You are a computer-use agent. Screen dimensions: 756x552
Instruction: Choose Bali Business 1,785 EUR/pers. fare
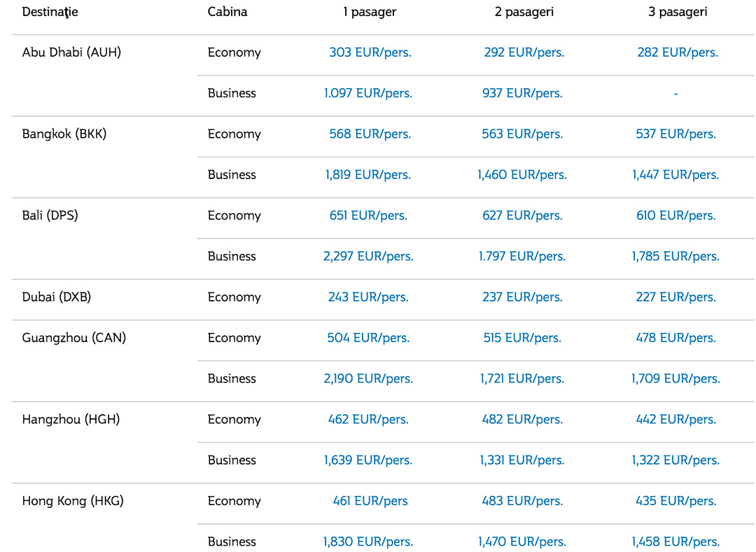[675, 257]
